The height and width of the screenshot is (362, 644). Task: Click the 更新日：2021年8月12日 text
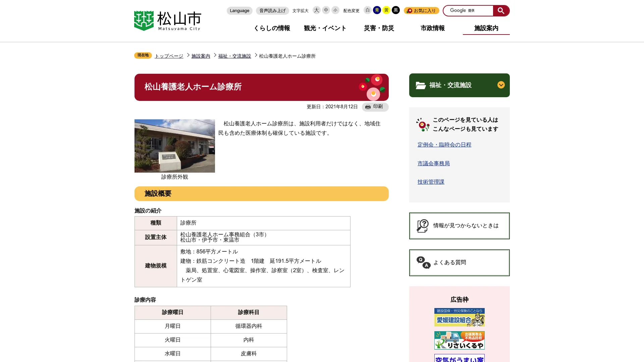pos(332,107)
